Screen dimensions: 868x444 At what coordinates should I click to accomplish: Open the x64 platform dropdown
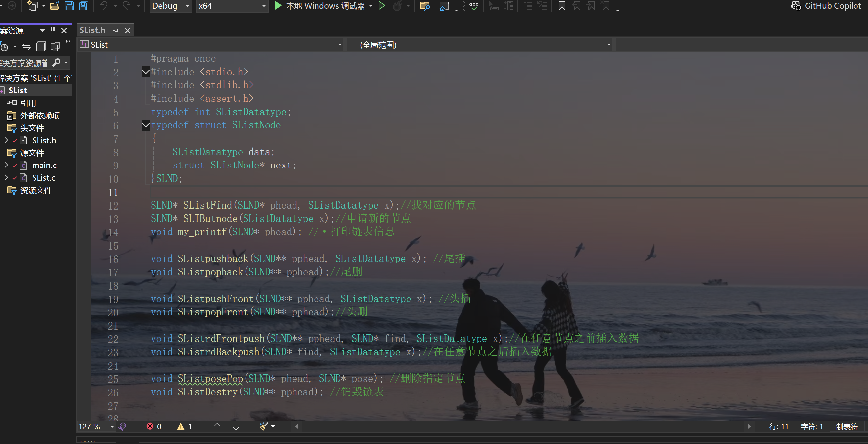(x=264, y=6)
